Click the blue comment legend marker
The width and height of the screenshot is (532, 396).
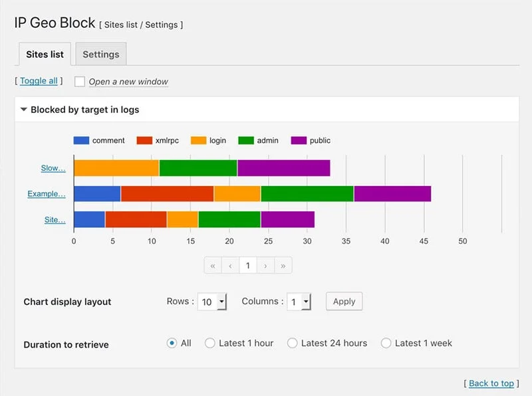(x=81, y=140)
